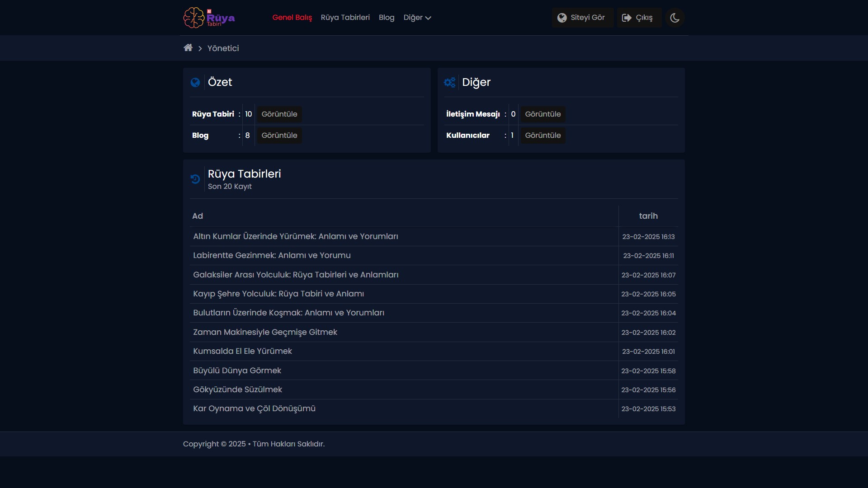
Task: Click date '23-02-2025 16:01'
Action: pyautogui.click(x=648, y=352)
